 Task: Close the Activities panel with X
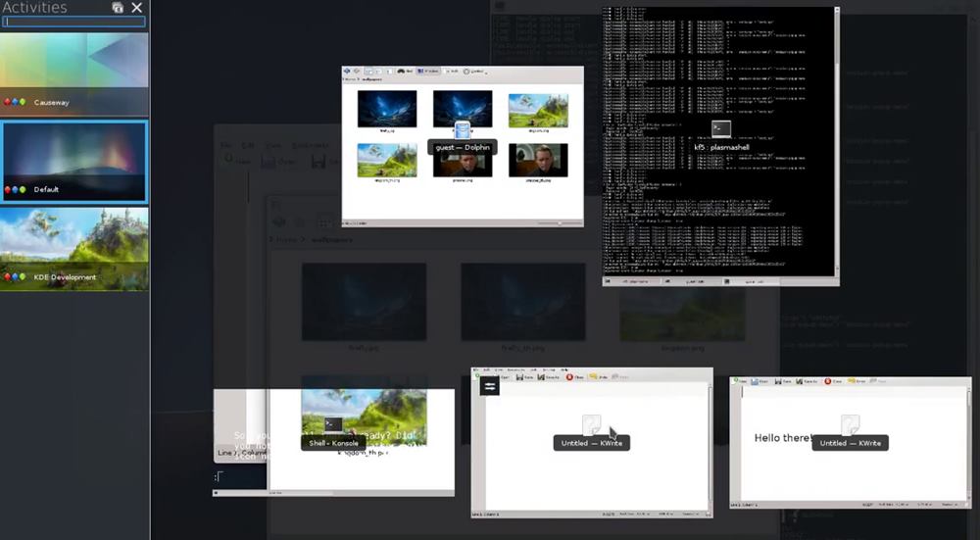click(x=137, y=8)
